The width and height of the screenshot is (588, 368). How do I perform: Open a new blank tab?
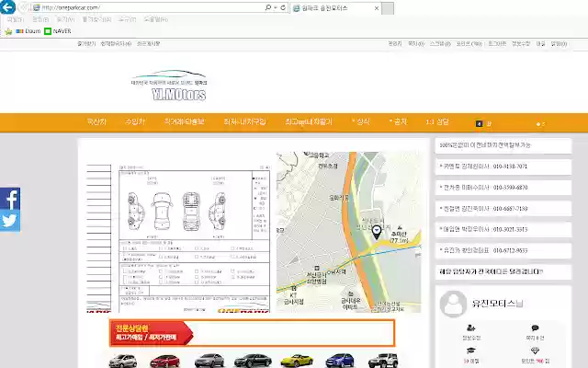pos(388,8)
